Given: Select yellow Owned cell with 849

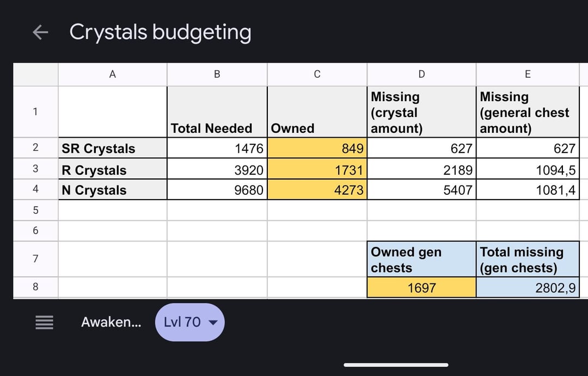Looking at the screenshot, I should (317, 148).
